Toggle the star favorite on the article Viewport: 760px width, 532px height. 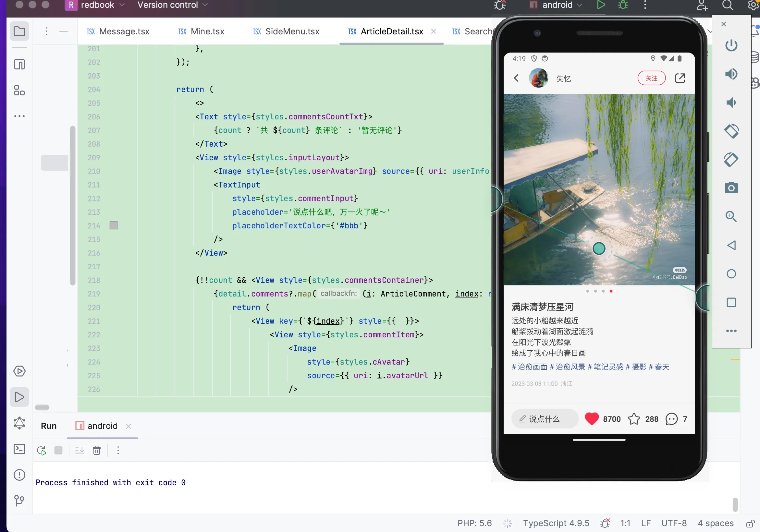click(x=634, y=419)
